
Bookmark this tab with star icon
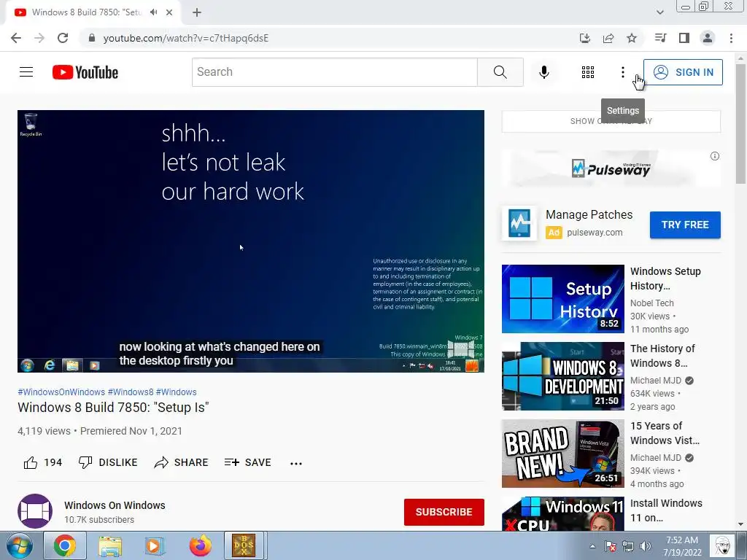632,38
